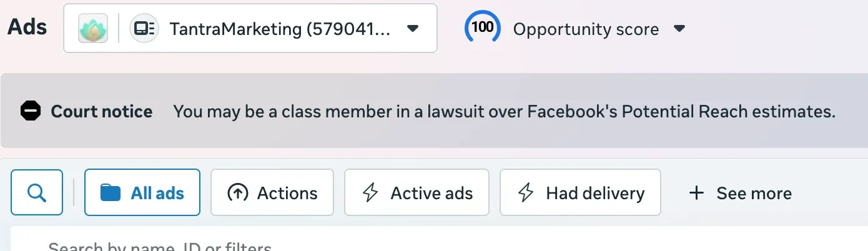Click the ad account icon beside TantraMarketing
This screenshot has height=251, width=868.
pyautogui.click(x=144, y=29)
